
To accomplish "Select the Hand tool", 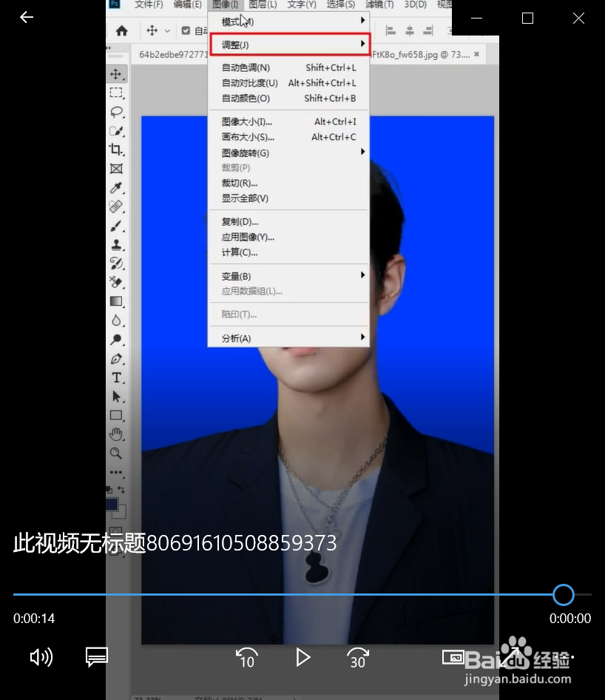I will [117, 434].
